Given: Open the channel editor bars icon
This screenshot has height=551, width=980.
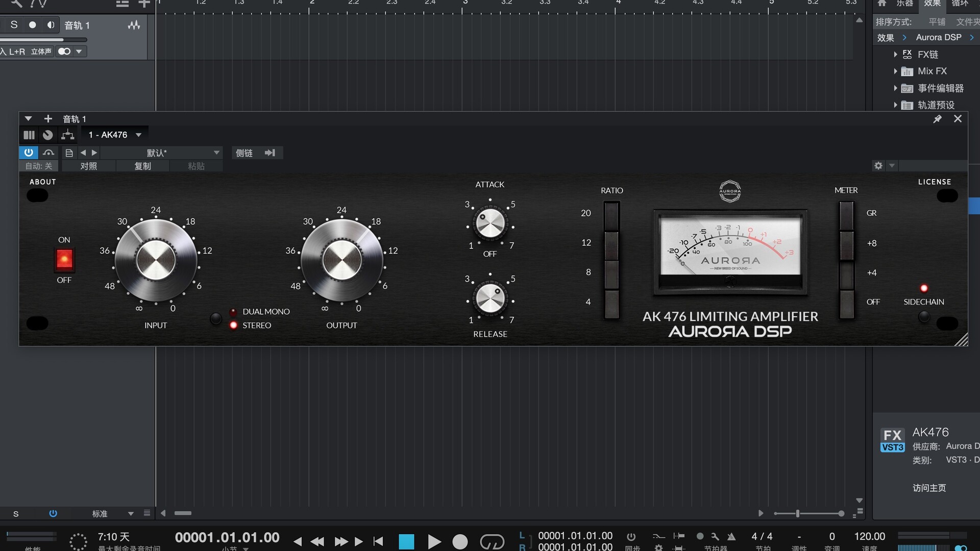Looking at the screenshot, I should click(29, 135).
